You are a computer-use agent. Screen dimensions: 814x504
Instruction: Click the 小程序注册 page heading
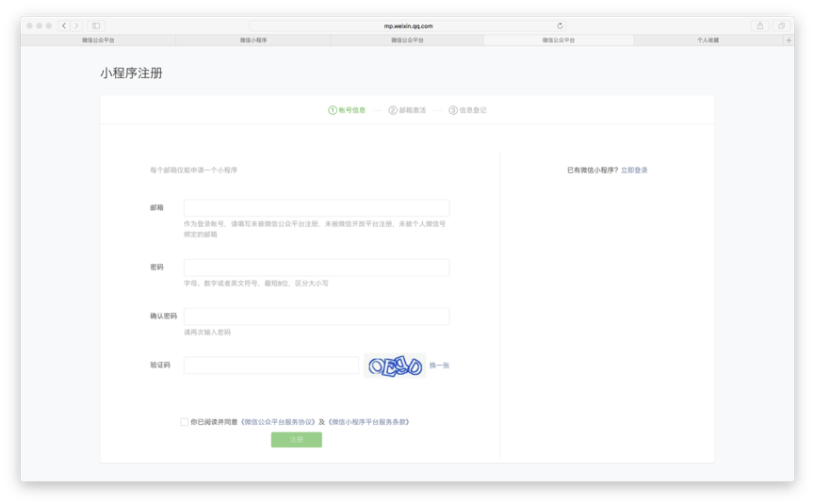pos(131,73)
